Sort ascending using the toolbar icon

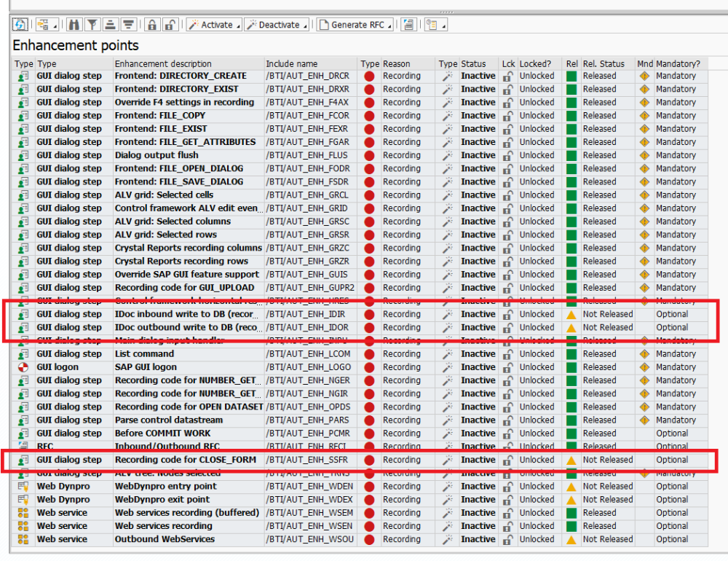[x=108, y=24]
